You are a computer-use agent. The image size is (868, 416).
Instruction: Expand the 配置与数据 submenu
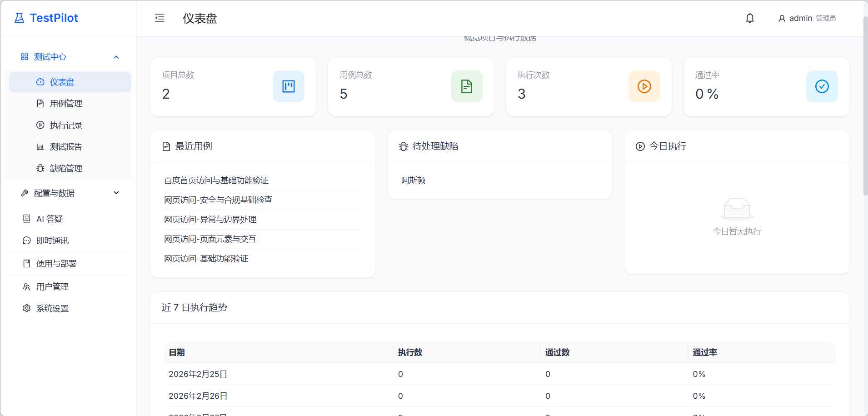[116, 193]
